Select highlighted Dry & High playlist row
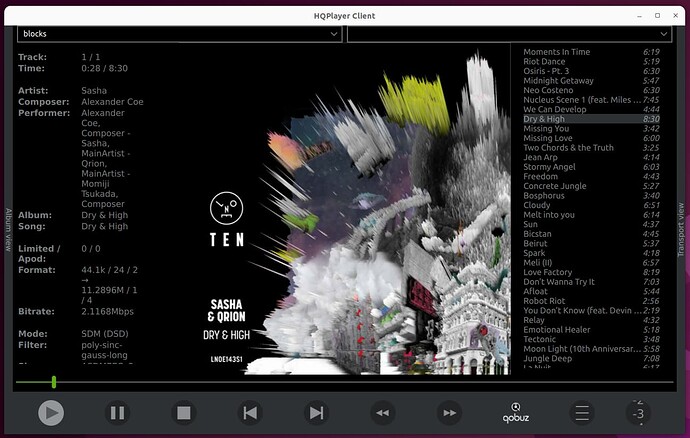Screen dimensions: 690x438 tap(591, 119)
